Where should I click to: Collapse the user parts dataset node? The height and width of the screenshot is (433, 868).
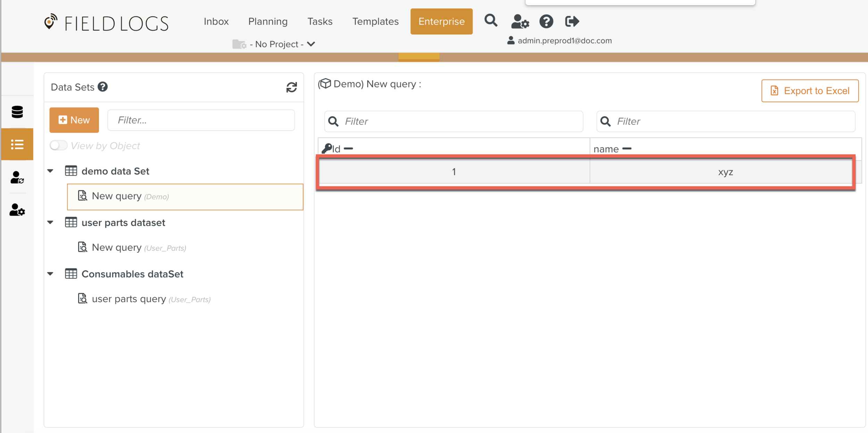(x=51, y=222)
